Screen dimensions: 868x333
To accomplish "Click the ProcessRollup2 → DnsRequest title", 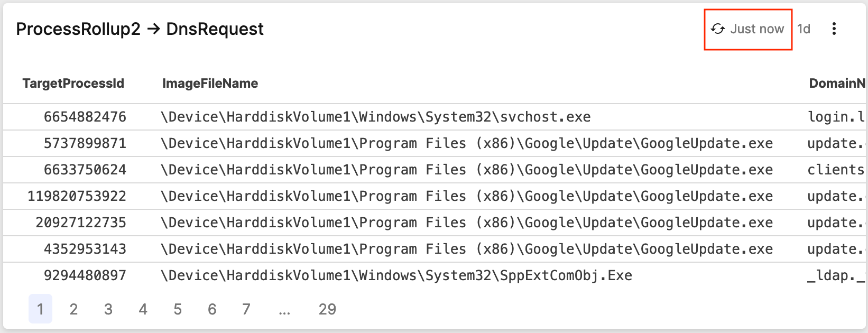I will [140, 29].
